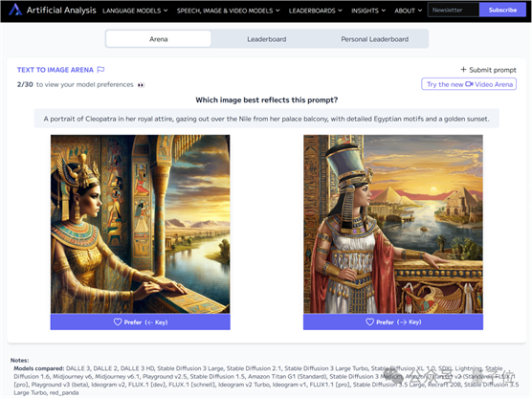The height and width of the screenshot is (398, 532).
Task: Click the plus icon for Submit prompt
Action: point(463,70)
